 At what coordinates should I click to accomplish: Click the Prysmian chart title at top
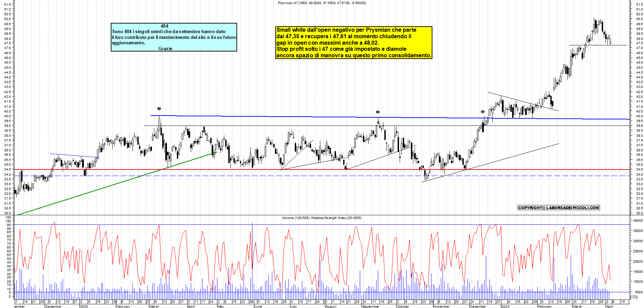click(322, 3)
